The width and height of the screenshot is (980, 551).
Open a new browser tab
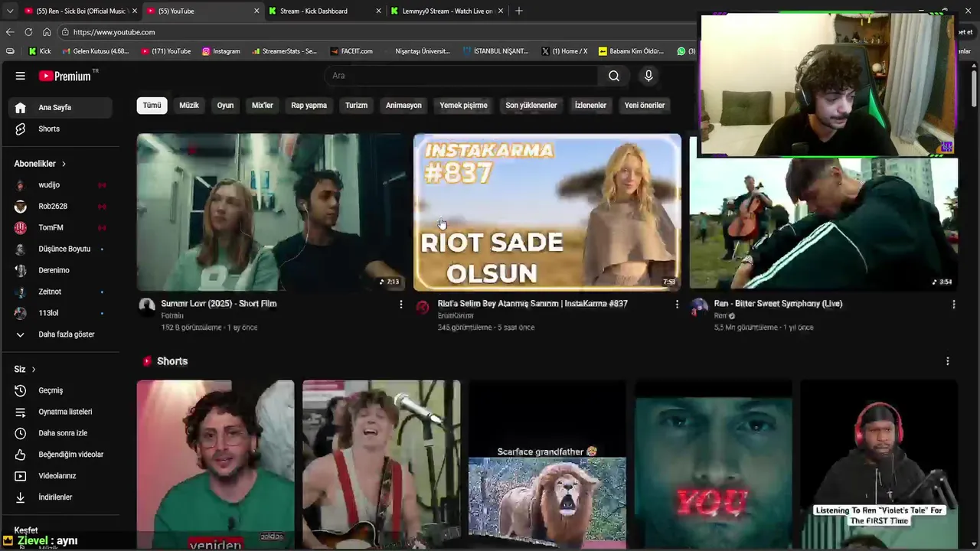(519, 11)
